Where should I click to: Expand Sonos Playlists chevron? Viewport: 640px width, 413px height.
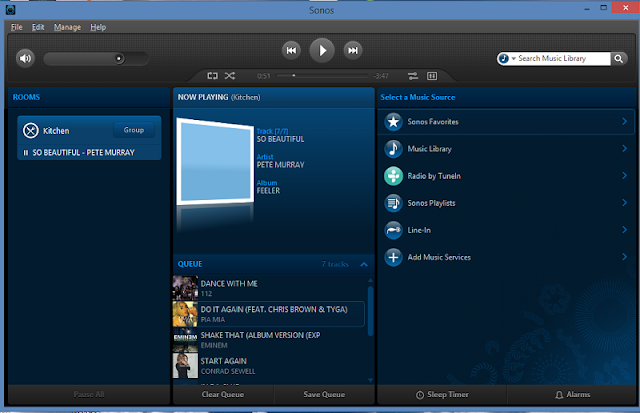pos(624,202)
